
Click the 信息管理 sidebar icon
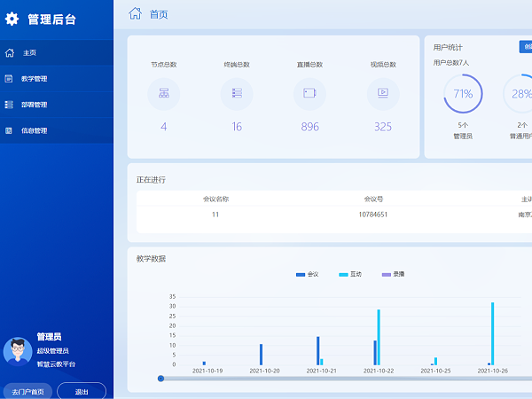click(9, 130)
